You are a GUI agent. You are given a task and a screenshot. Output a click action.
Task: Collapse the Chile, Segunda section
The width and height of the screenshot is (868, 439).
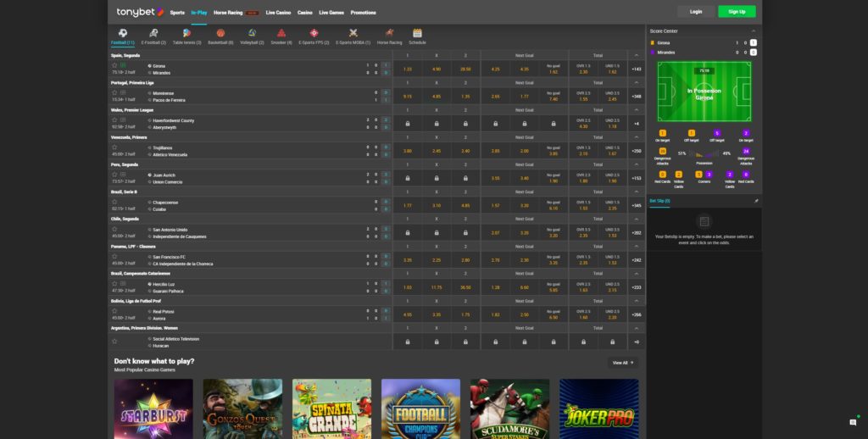(x=636, y=219)
